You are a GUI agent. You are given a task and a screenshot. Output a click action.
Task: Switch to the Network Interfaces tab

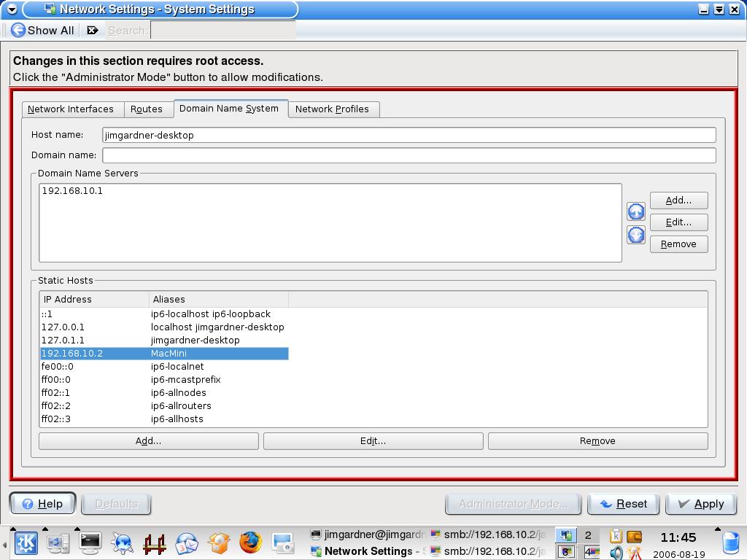[x=71, y=109]
